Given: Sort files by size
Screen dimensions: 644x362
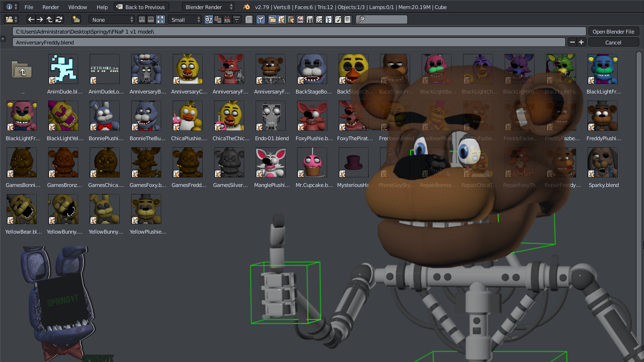Looking at the screenshot, I should tap(236, 20).
